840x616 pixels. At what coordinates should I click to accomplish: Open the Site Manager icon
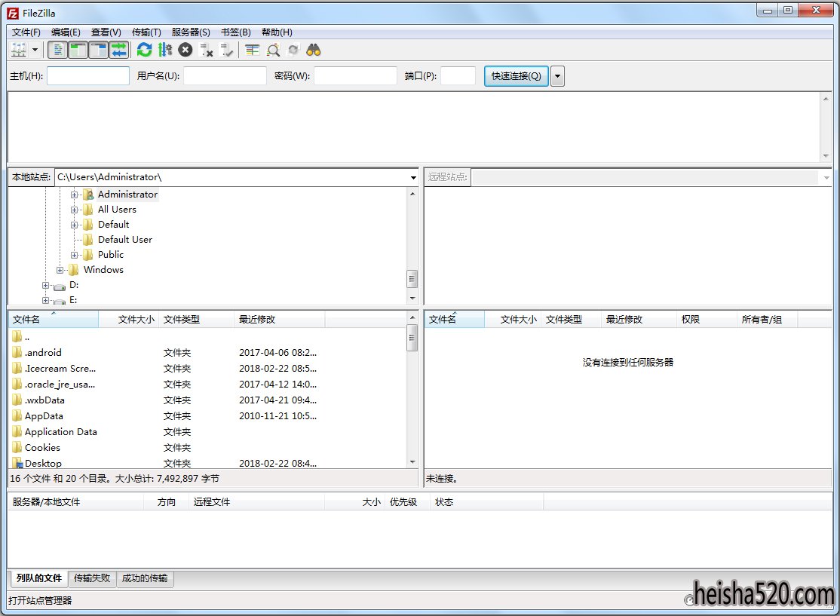(19, 51)
